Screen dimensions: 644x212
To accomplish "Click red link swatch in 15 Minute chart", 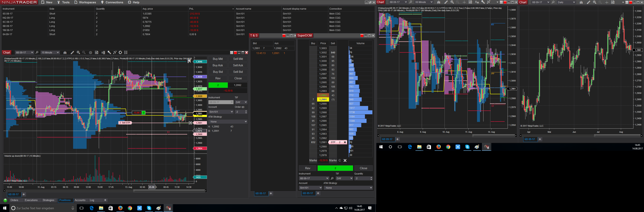I will pyautogui.click(x=235, y=53).
